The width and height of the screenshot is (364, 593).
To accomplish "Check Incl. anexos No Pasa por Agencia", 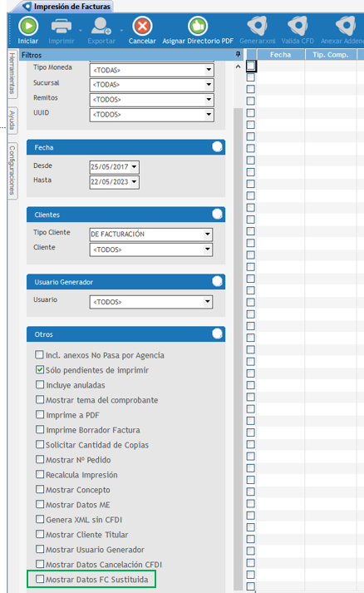I will pyautogui.click(x=39, y=355).
